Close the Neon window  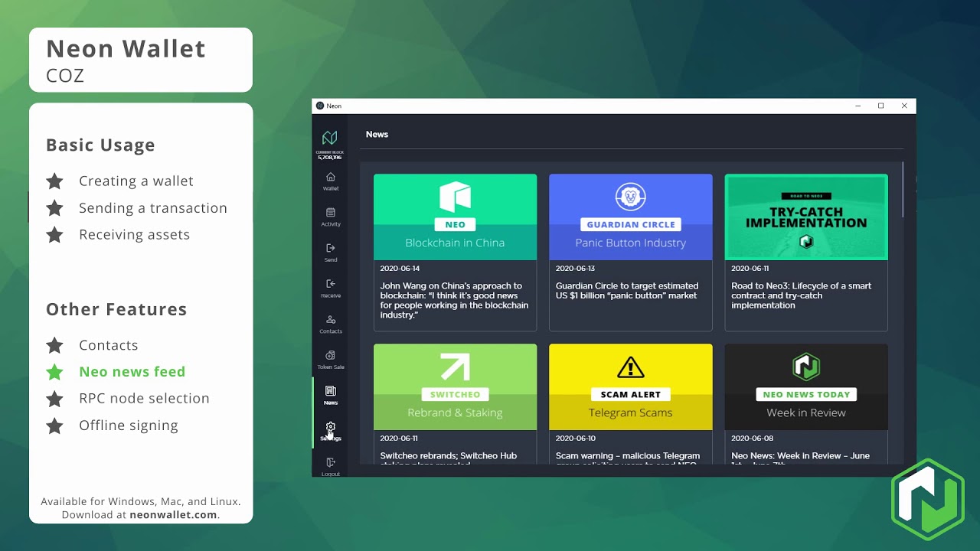click(904, 106)
